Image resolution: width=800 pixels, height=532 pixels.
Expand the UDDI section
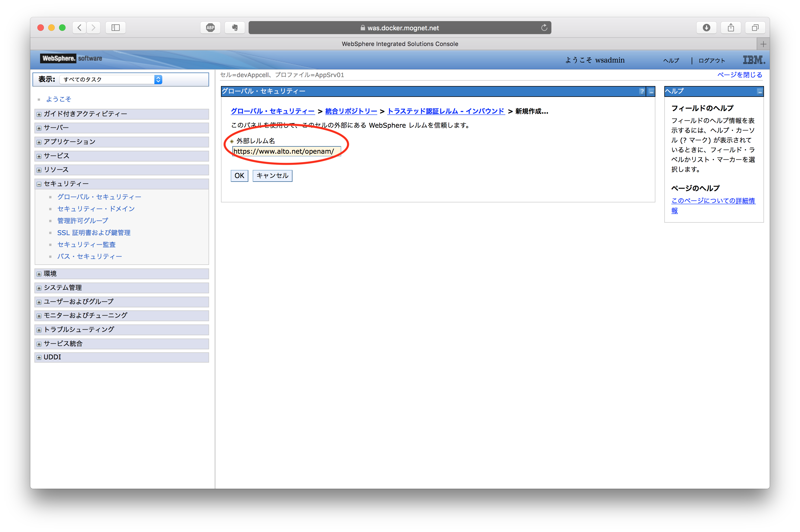click(38, 357)
